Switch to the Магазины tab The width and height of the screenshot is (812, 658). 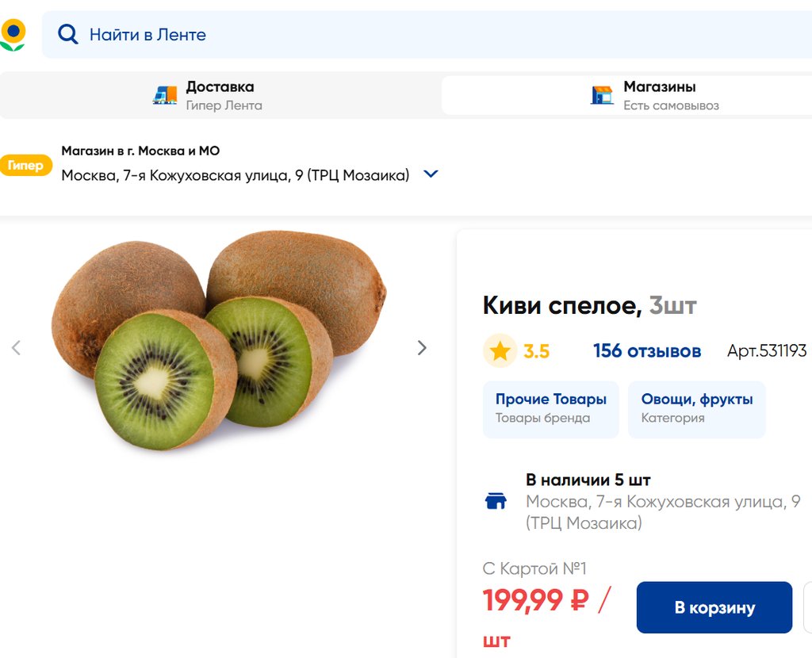pos(658,95)
